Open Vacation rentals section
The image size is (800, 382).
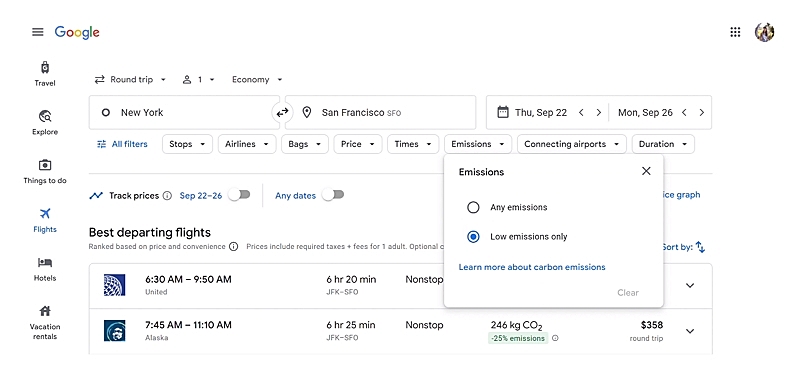point(45,322)
